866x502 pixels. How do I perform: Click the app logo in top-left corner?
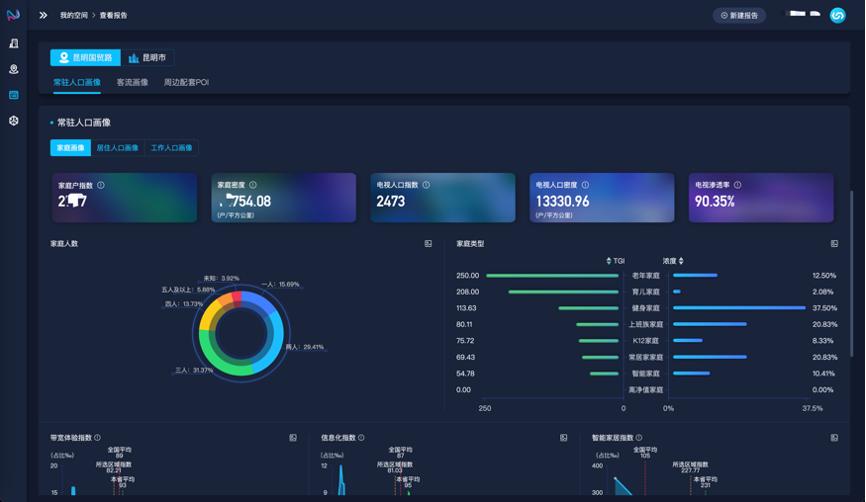point(14,15)
